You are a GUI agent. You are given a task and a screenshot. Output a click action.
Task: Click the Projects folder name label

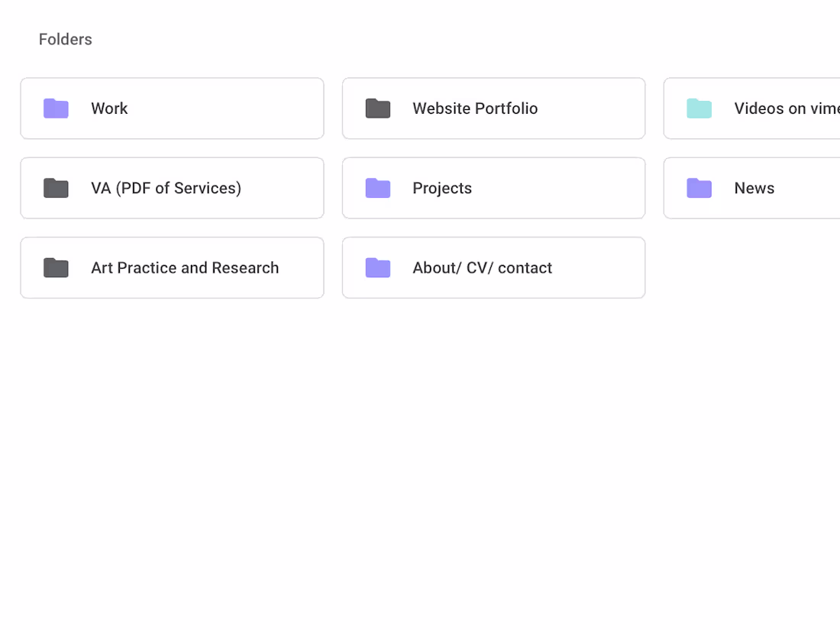tap(442, 188)
